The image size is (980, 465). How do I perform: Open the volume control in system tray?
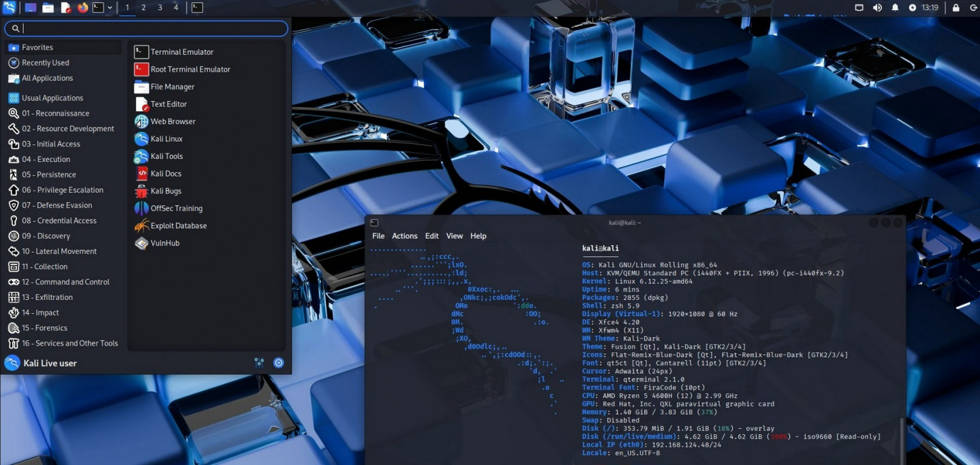pyautogui.click(x=877, y=8)
